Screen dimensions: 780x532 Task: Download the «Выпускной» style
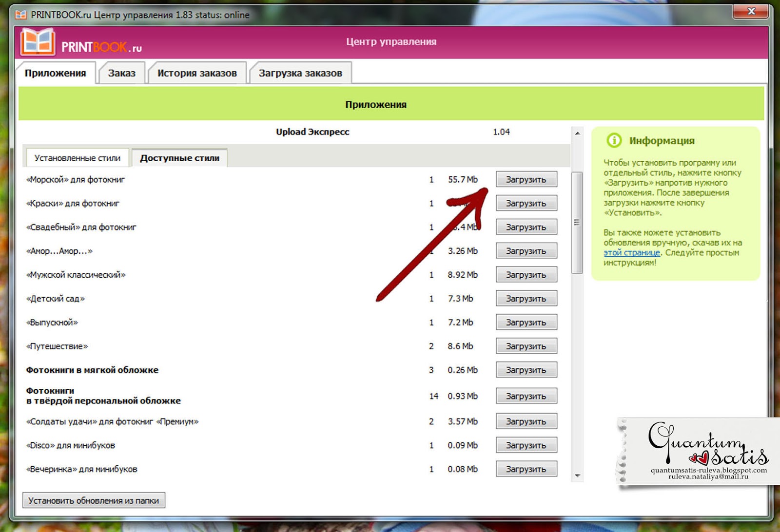click(x=526, y=323)
